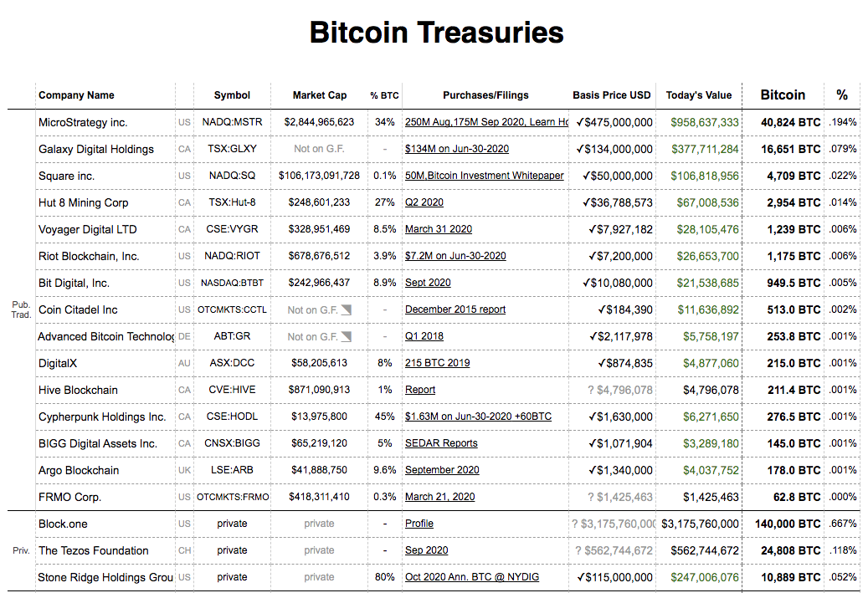Click the Market Cap column header
The width and height of the screenshot is (868, 593).
320,95
